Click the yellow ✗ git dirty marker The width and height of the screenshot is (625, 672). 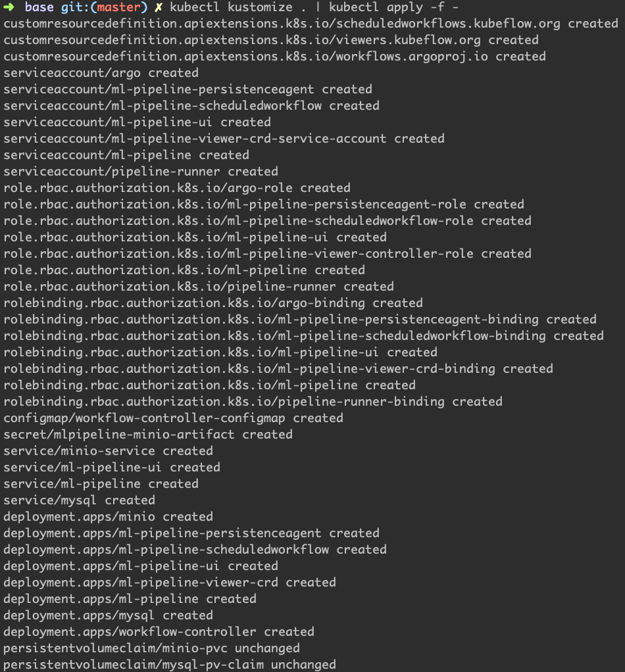tap(158, 7)
